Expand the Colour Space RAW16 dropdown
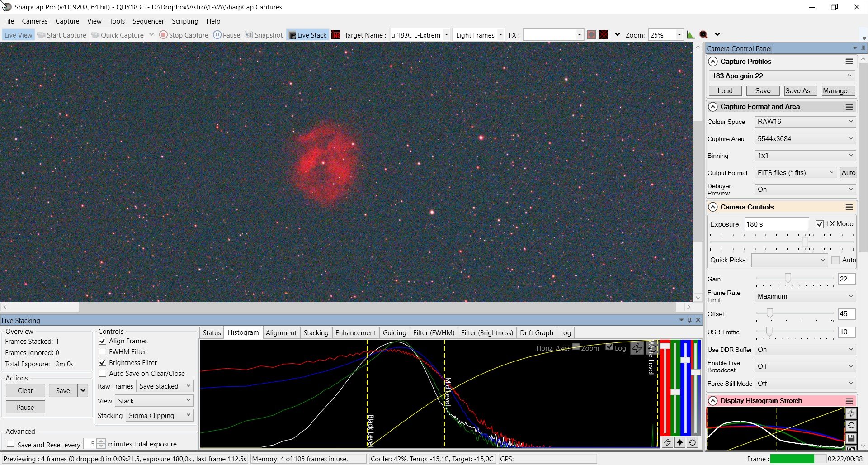 coord(805,122)
